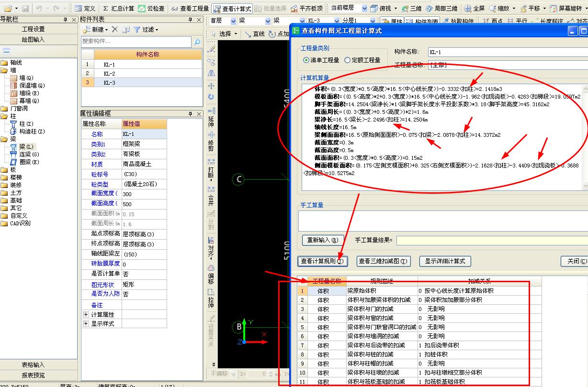Screen dimensions: 588x387
Task: Switch to 工程设置 tab
Action: click(x=33, y=29)
